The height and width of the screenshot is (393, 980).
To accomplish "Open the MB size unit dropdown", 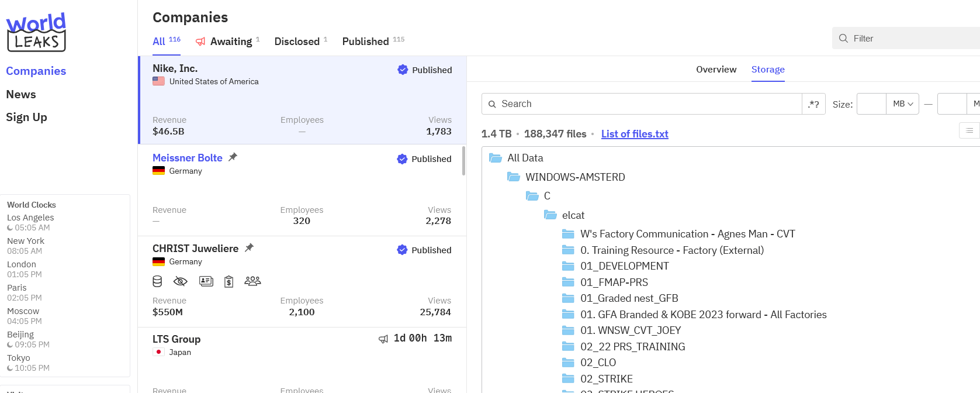I will [x=902, y=104].
